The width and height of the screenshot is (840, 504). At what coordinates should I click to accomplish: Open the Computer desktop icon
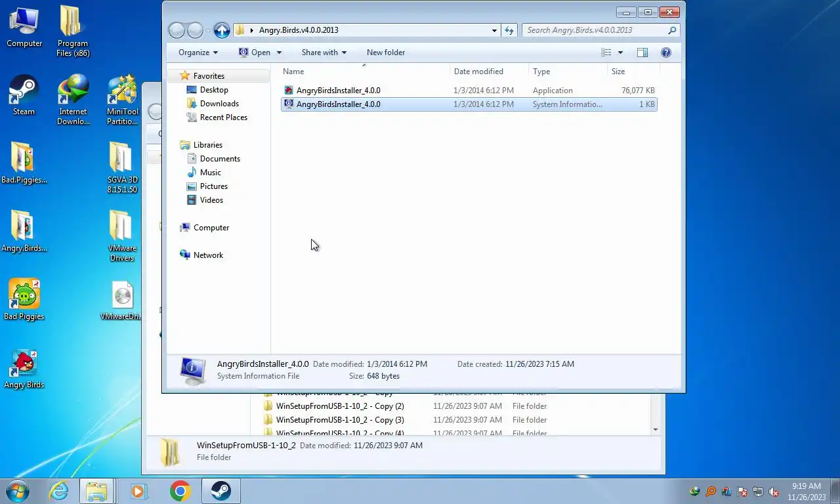pos(24,28)
